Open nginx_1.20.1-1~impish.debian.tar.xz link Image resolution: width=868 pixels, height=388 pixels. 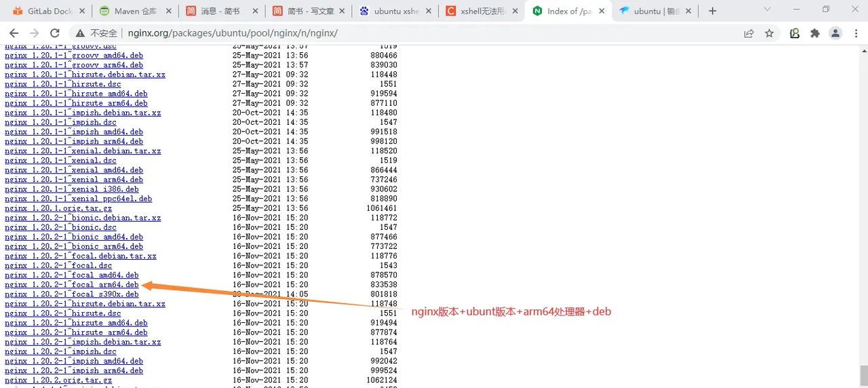(83, 113)
